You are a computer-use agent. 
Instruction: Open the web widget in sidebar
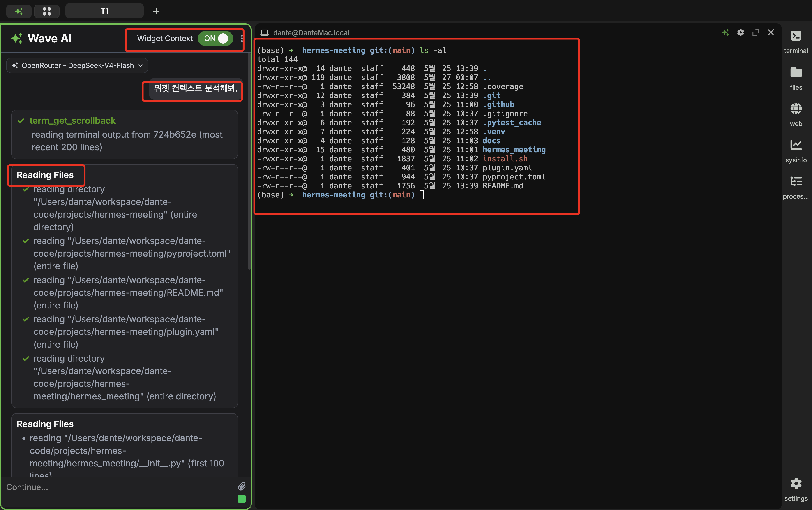[x=796, y=115]
